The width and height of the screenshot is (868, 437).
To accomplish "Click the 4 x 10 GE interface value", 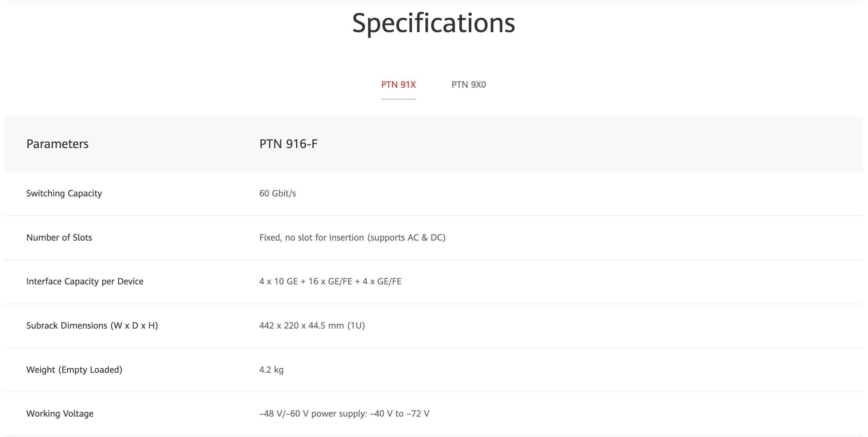I will pos(330,281).
